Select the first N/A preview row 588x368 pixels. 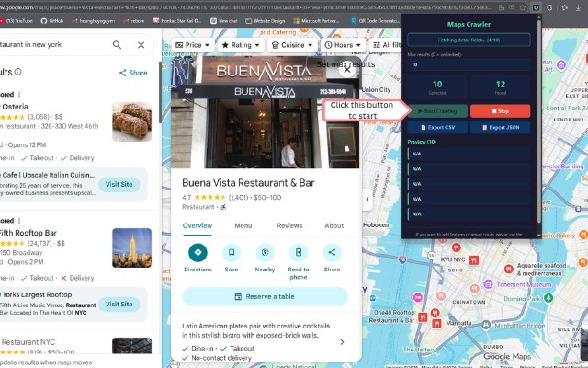coord(469,154)
